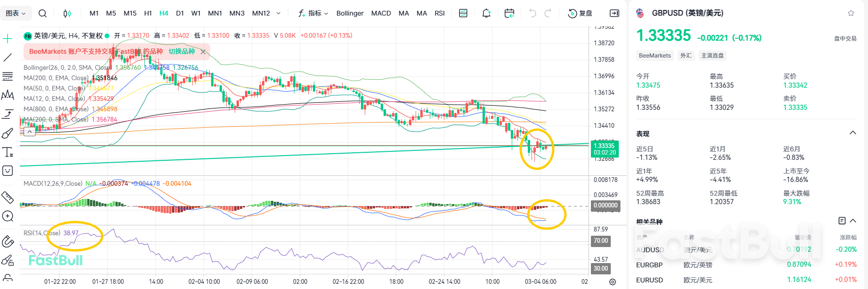Select the M15 timeframe

click(x=130, y=13)
